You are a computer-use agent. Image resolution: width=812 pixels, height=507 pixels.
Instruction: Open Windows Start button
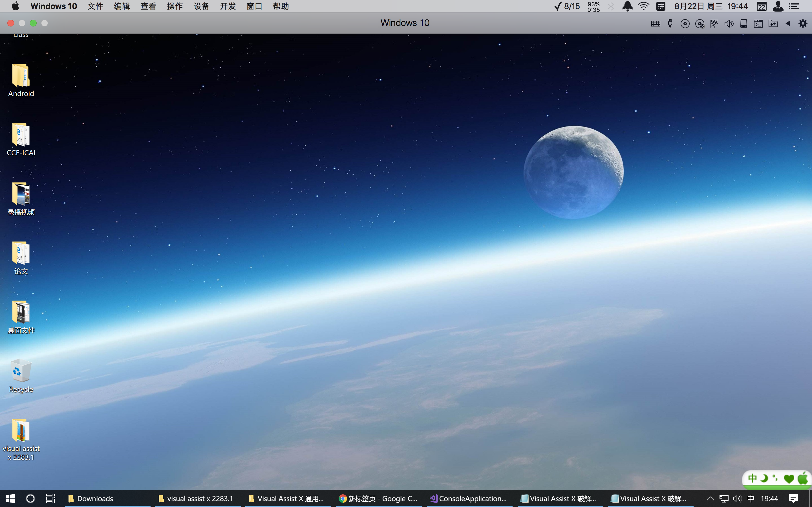click(10, 499)
